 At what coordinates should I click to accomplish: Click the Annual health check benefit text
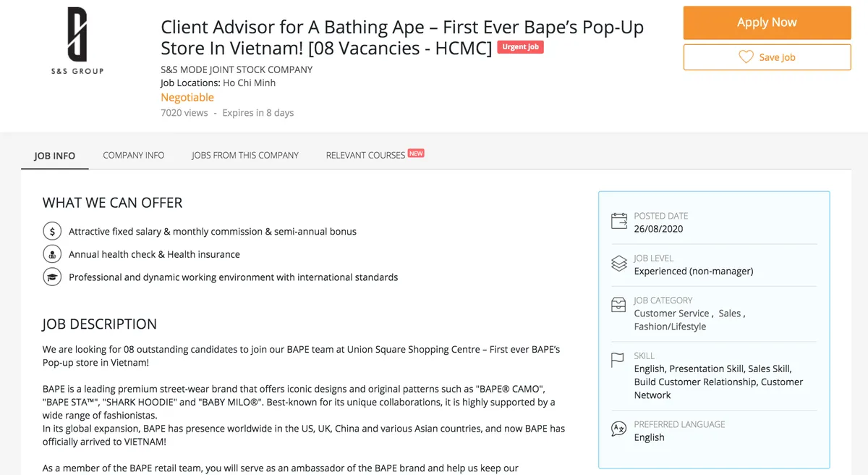tap(154, 254)
